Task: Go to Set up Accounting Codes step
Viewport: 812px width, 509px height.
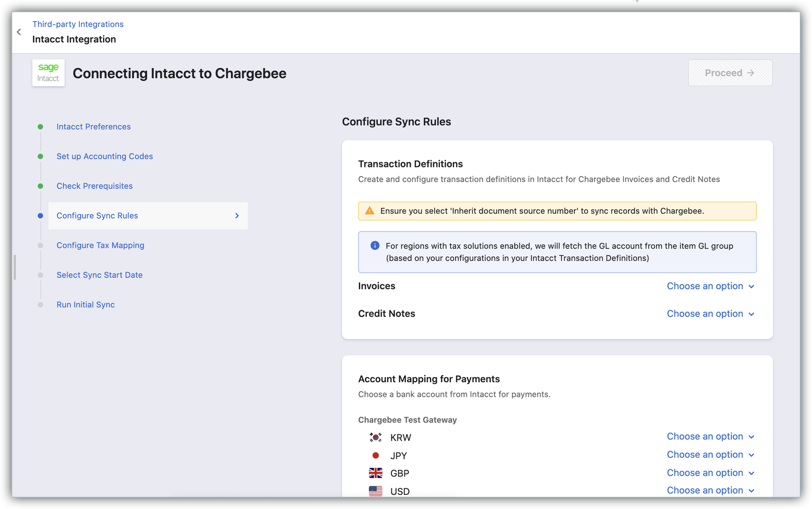Action: pos(105,156)
